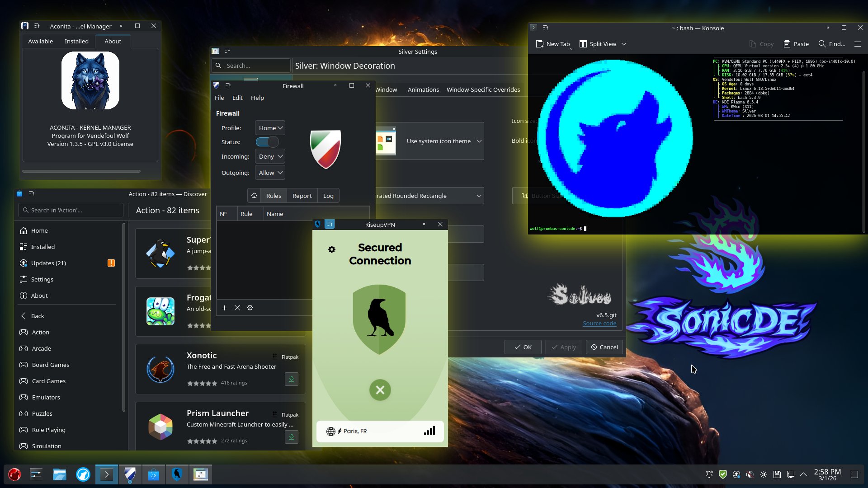The image size is (868, 488).
Task: Click the Aconita horizontal scrollbar
Action: pyautogui.click(x=81, y=171)
